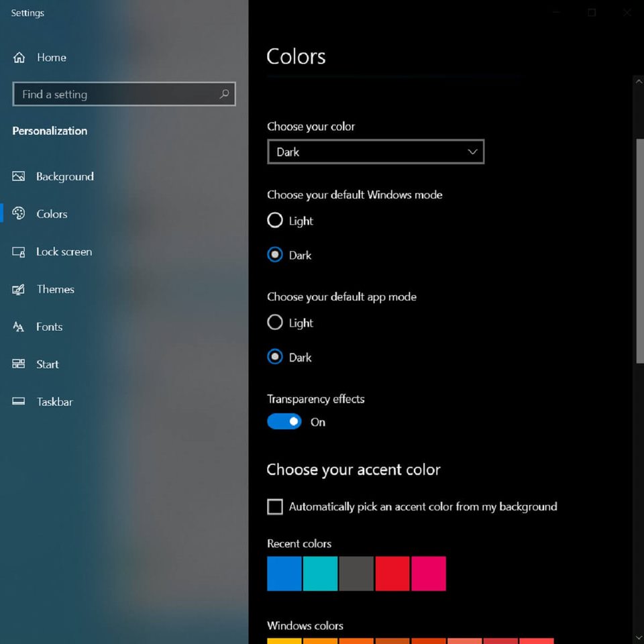
Task: Open Fonts using its icon
Action: (19, 327)
